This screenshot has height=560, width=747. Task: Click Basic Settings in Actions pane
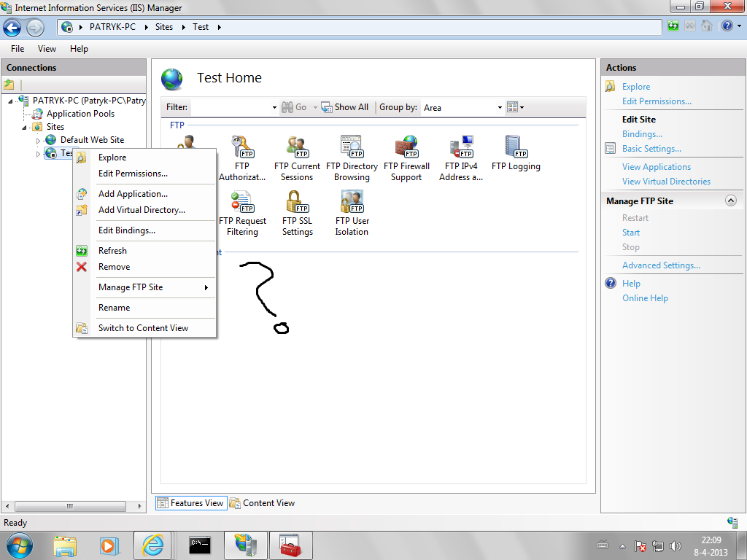pyautogui.click(x=651, y=149)
